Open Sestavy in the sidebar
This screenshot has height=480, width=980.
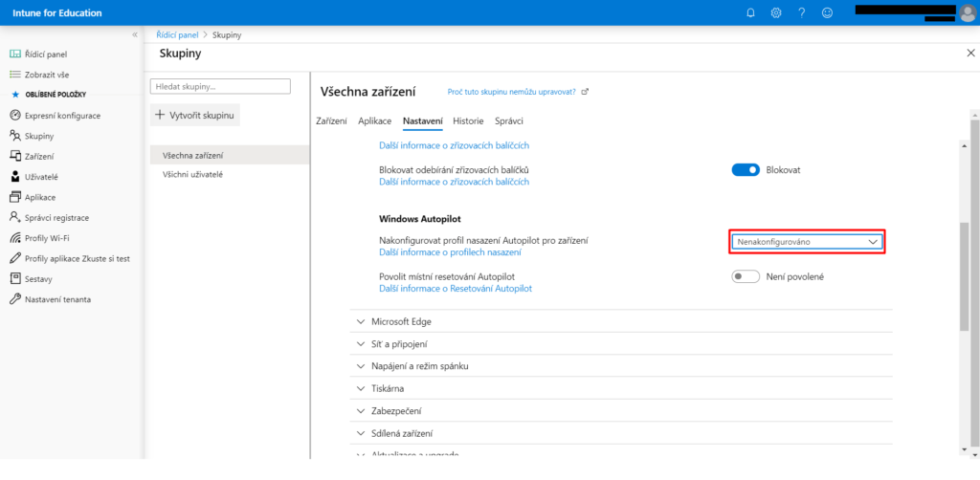click(38, 279)
